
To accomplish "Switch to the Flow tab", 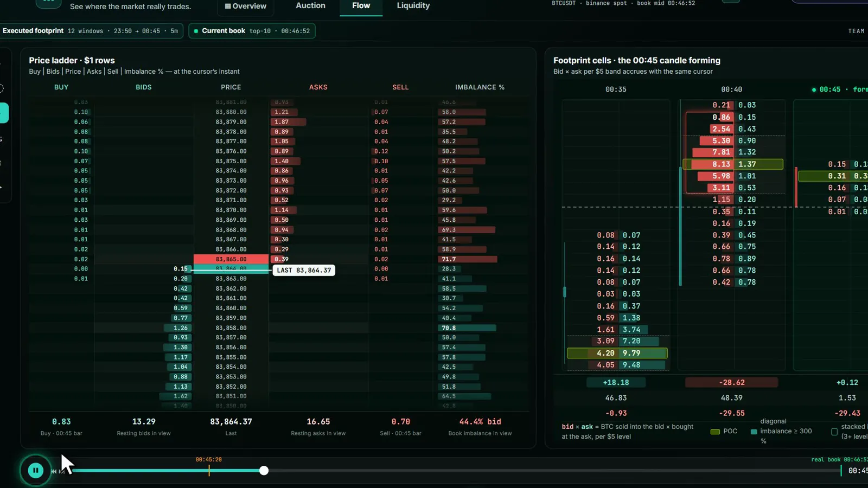I will [361, 5].
